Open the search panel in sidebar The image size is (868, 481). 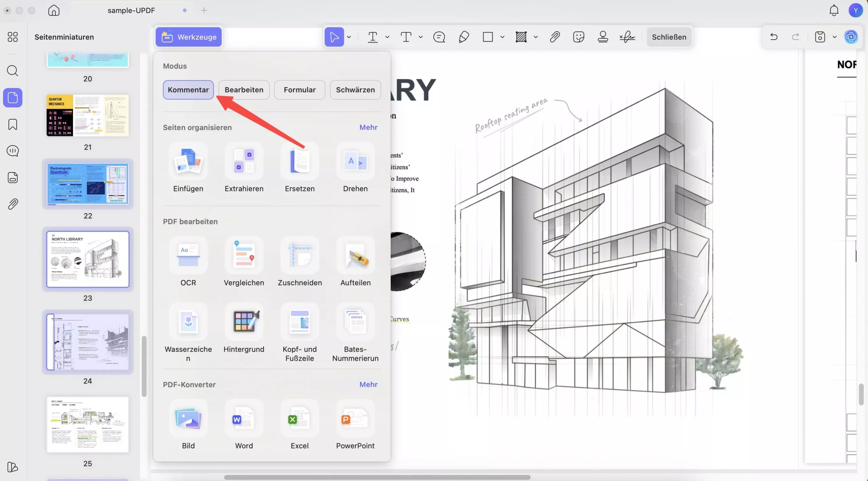(13, 71)
